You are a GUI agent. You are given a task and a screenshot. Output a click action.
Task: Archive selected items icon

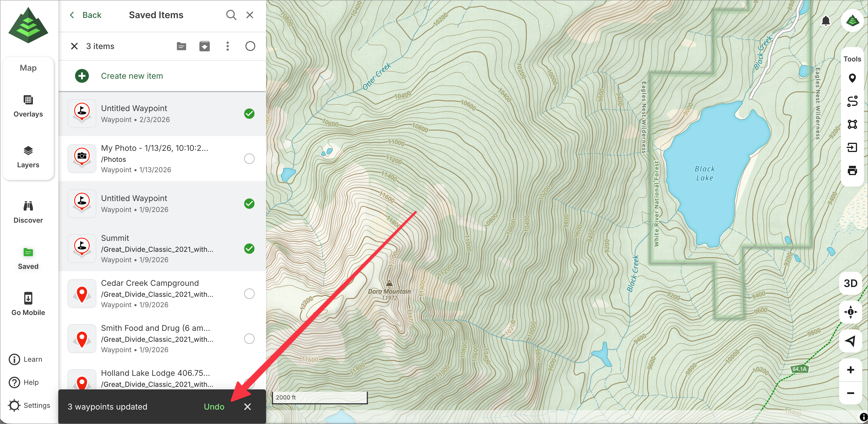coord(204,46)
